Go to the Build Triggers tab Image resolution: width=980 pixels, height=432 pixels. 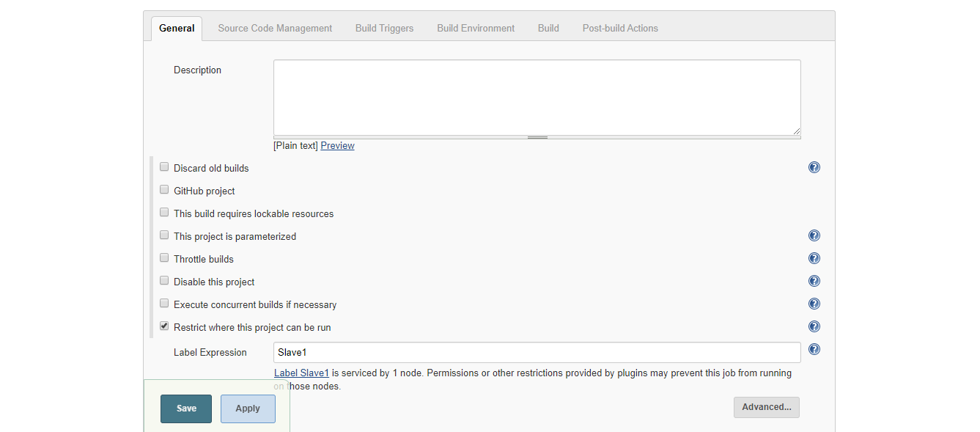click(384, 29)
